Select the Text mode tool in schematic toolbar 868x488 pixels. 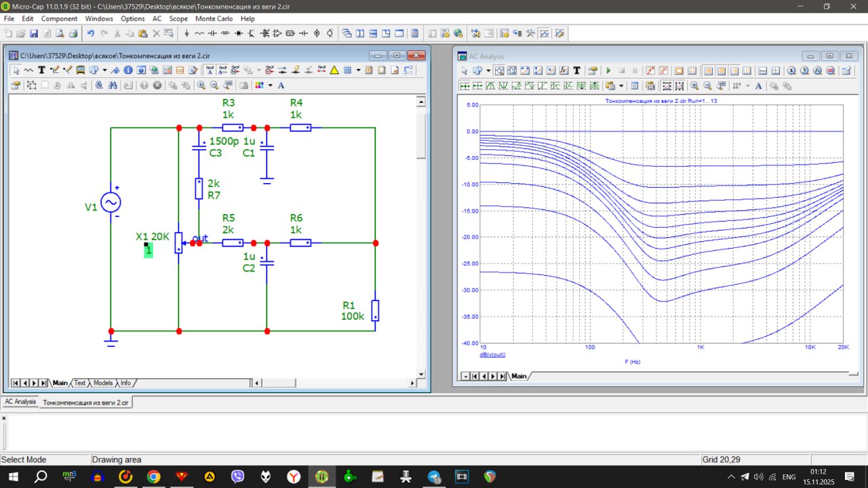[41, 70]
